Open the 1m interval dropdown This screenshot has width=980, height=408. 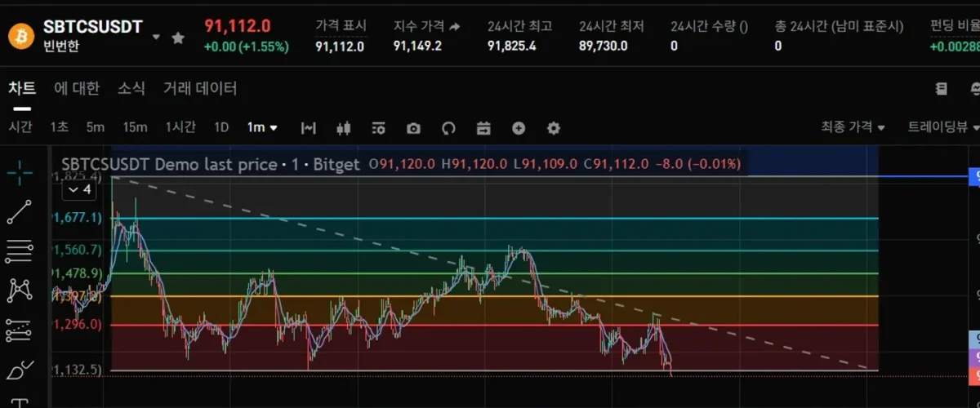(263, 127)
